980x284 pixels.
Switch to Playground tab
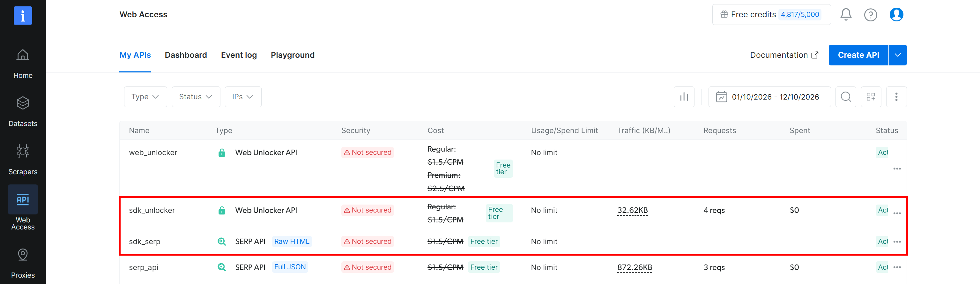292,55
